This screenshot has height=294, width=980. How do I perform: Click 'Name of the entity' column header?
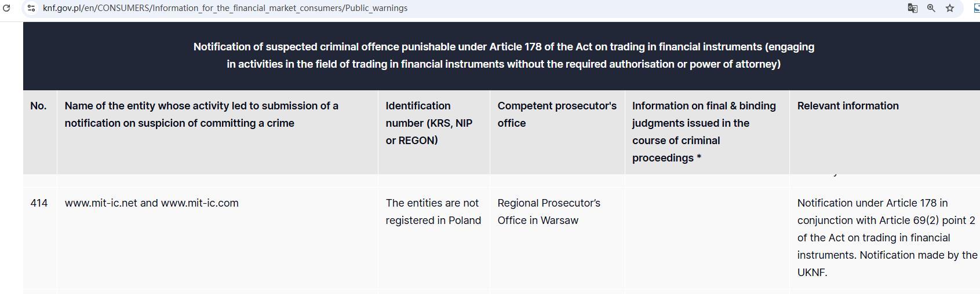(x=201, y=115)
